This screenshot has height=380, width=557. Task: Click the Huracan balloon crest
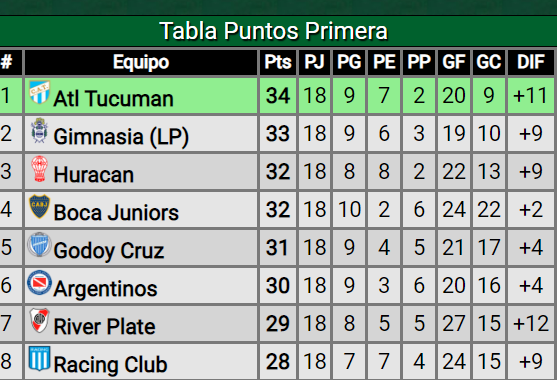[x=39, y=169]
